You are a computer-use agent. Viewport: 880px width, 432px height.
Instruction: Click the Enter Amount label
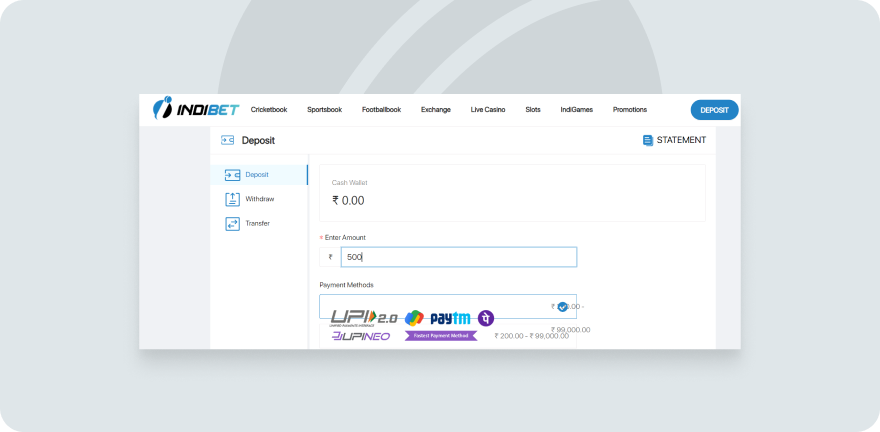[345, 238]
